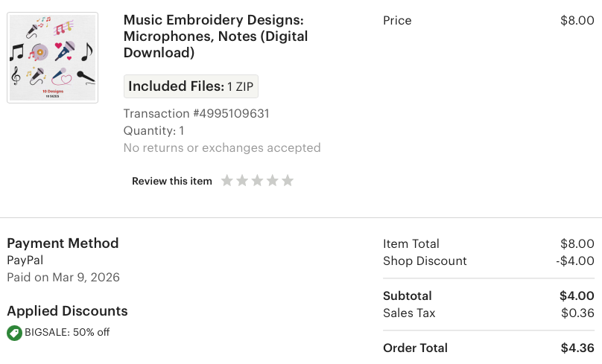Click the Included Files 1 ZIP badge
This screenshot has height=364, width=602.
click(191, 86)
